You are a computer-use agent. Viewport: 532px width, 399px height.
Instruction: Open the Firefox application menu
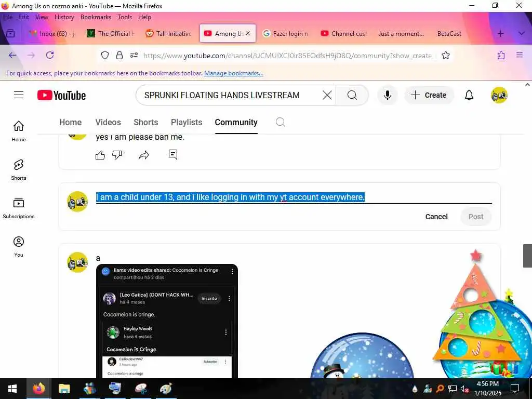[520, 55]
